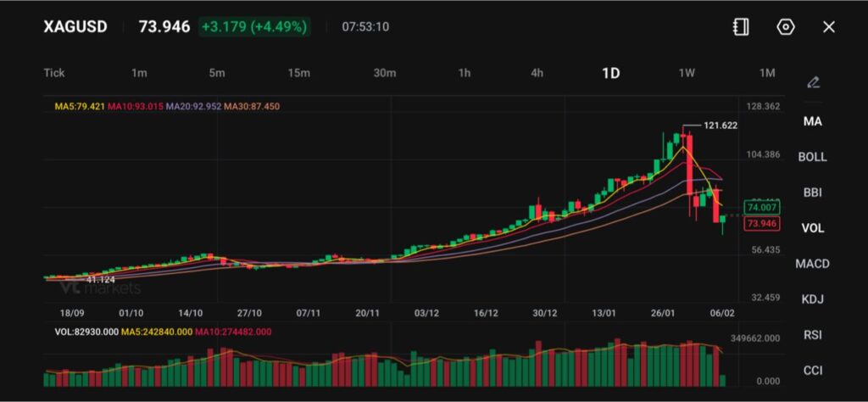Close the XAGUSD chart view
868x402 pixels.
829,27
